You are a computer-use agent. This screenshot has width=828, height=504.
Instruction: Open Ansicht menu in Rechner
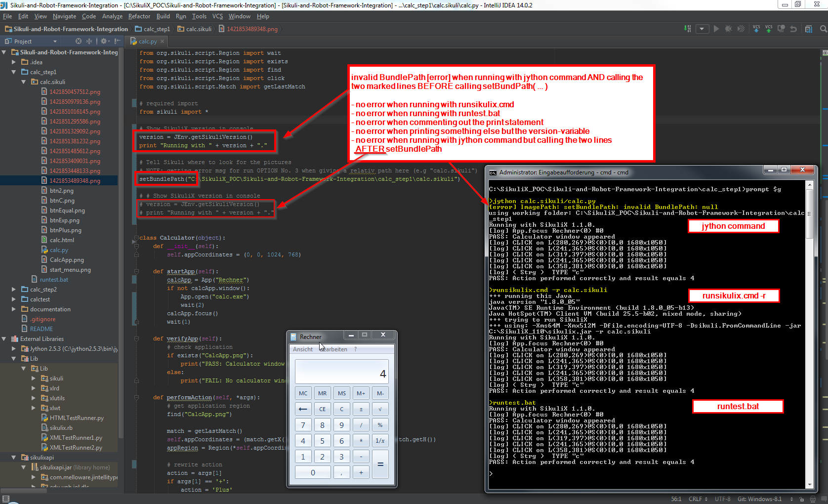click(x=303, y=349)
